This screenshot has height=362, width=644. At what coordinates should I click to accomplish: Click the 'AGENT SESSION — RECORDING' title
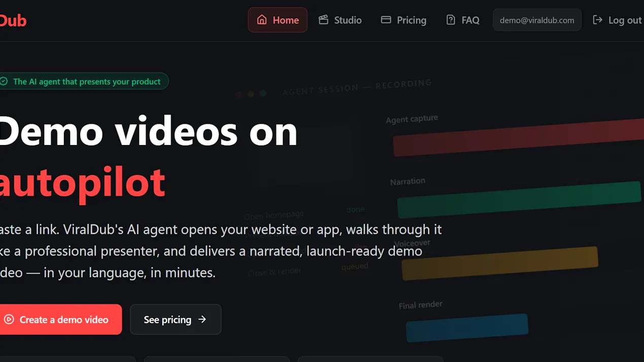pos(357,87)
